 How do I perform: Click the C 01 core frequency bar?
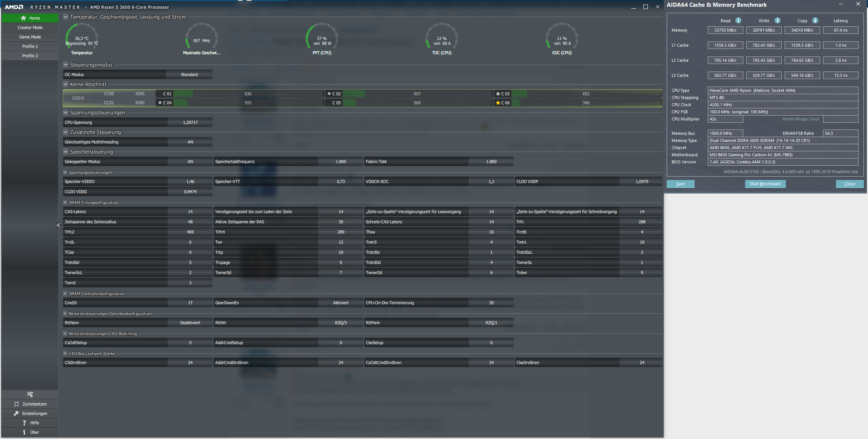248,94
